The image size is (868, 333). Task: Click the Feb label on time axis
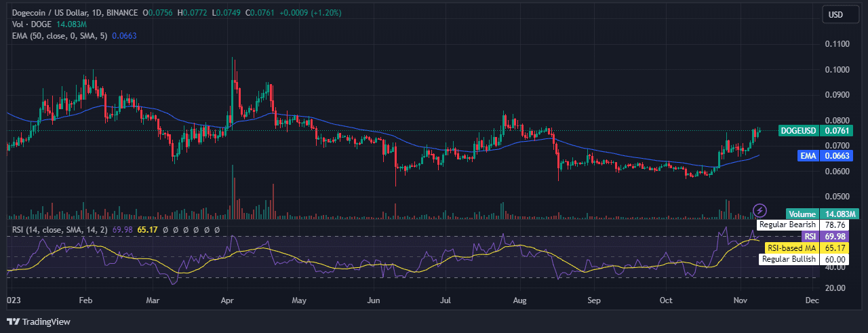coord(85,299)
